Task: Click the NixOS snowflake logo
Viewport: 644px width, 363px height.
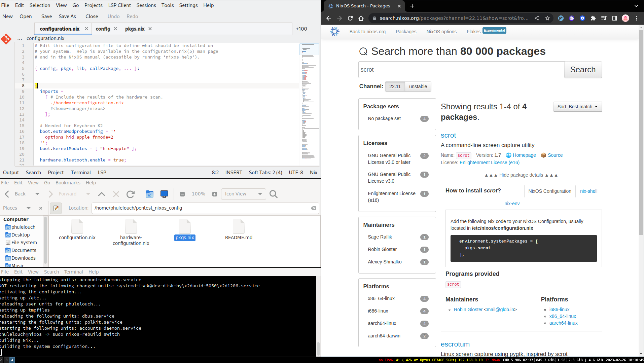Action: click(334, 31)
